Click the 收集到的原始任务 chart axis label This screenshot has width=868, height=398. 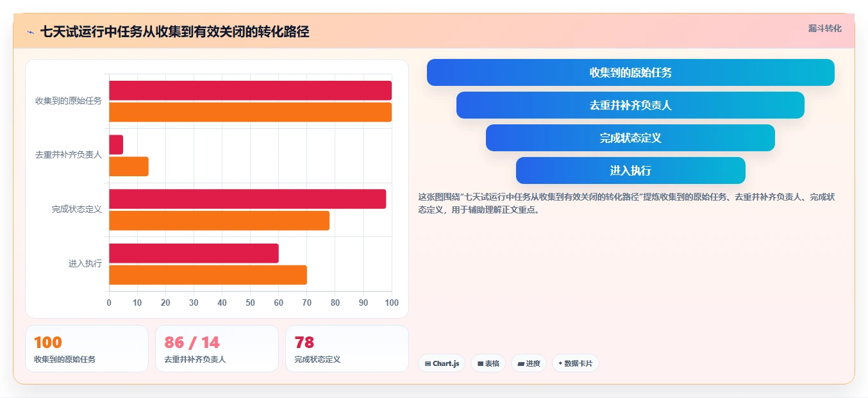(x=69, y=101)
